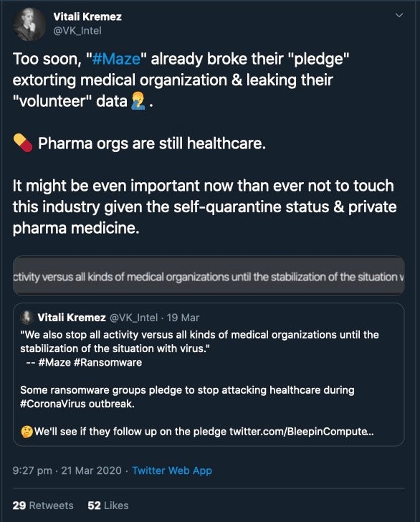Click the Vitali Kremez display name

pos(87,17)
